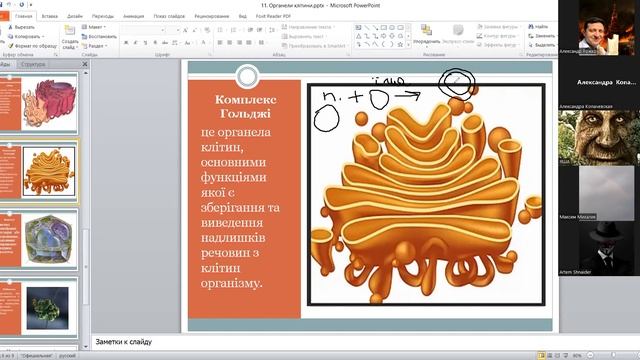Select the star shape in gallery

400,44
